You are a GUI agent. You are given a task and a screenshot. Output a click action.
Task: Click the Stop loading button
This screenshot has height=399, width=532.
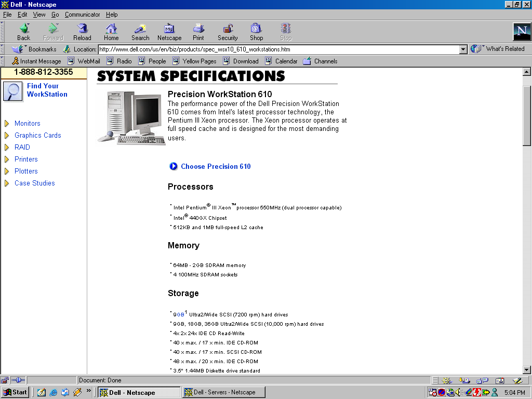[286, 32]
